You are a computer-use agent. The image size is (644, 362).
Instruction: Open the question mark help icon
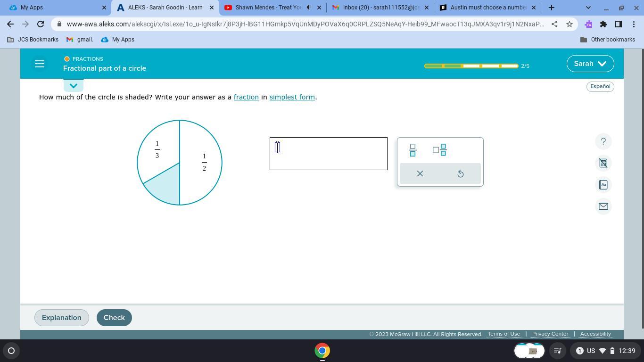pyautogui.click(x=603, y=141)
